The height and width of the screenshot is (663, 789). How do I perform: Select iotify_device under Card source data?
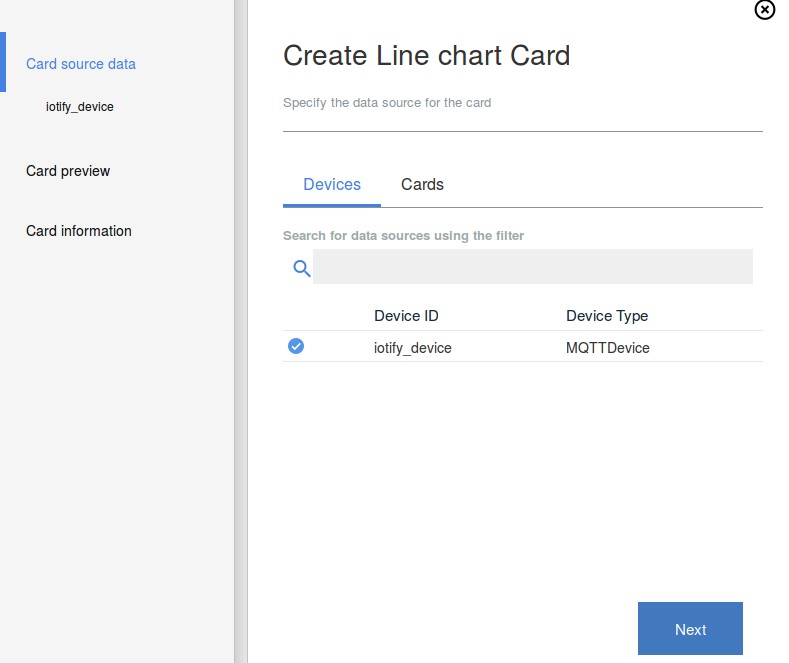pyautogui.click(x=80, y=106)
